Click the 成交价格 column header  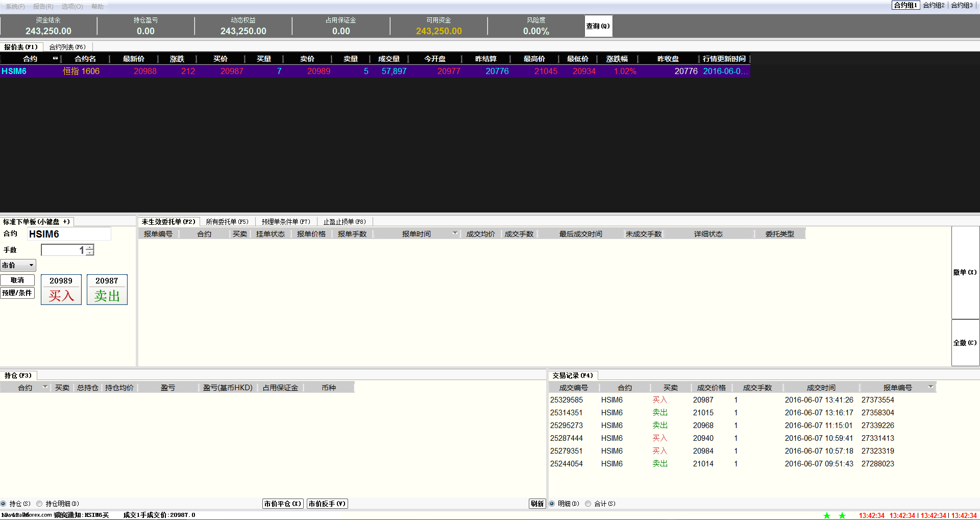tap(712, 388)
